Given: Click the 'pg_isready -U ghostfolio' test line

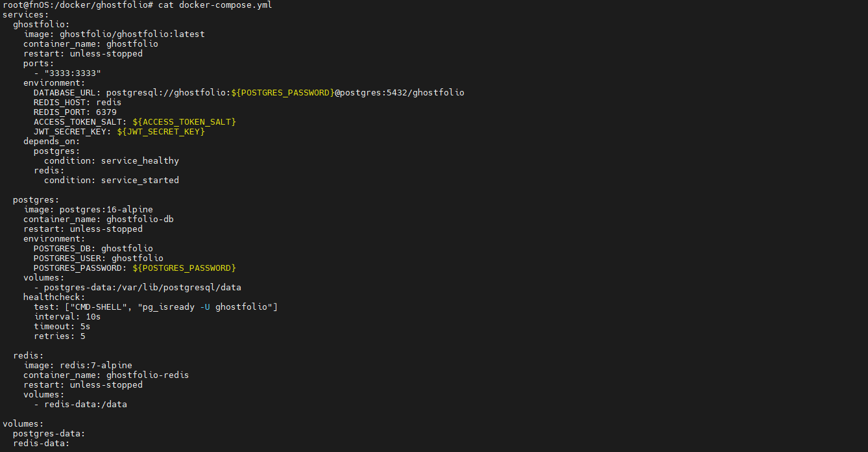Looking at the screenshot, I should tap(156, 307).
